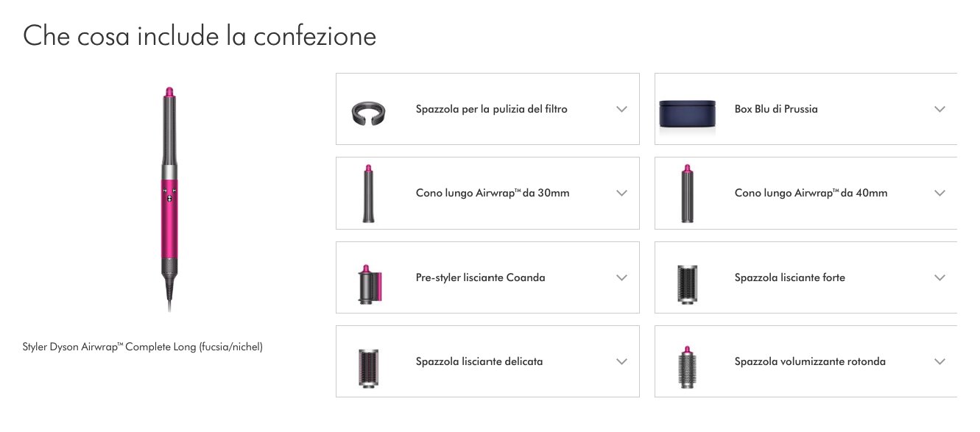Image resolution: width=980 pixels, height=432 pixels.
Task: Expand the Cono lungo Airwrap da 30mm chevron
Action: tap(621, 194)
